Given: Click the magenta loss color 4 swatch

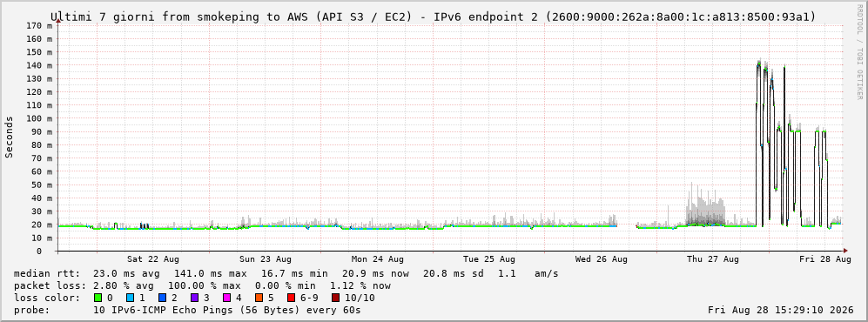Looking at the screenshot, I should click(x=225, y=298).
